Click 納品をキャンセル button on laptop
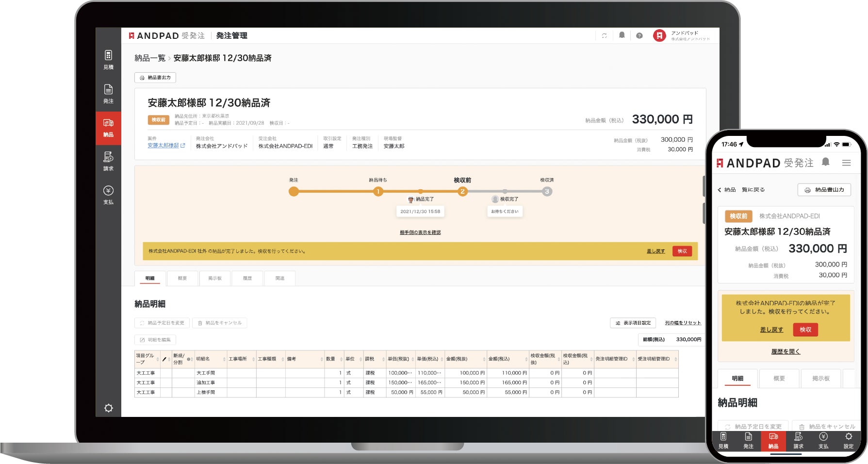Viewport: 868px width, 464px height. pos(220,323)
